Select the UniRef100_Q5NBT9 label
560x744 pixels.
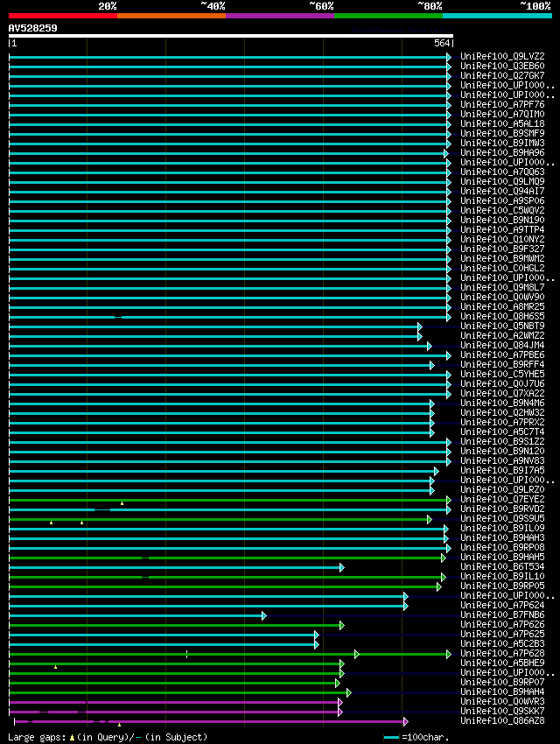point(502,326)
